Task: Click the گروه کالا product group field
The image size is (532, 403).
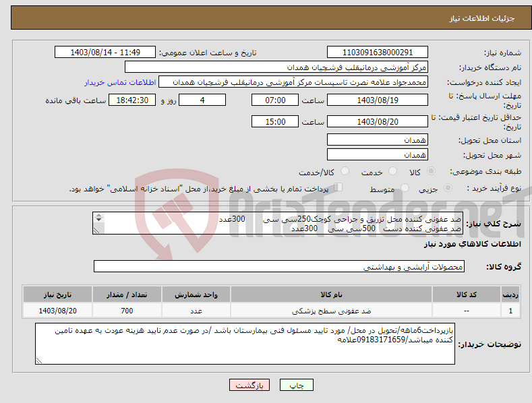Action: coord(279,266)
